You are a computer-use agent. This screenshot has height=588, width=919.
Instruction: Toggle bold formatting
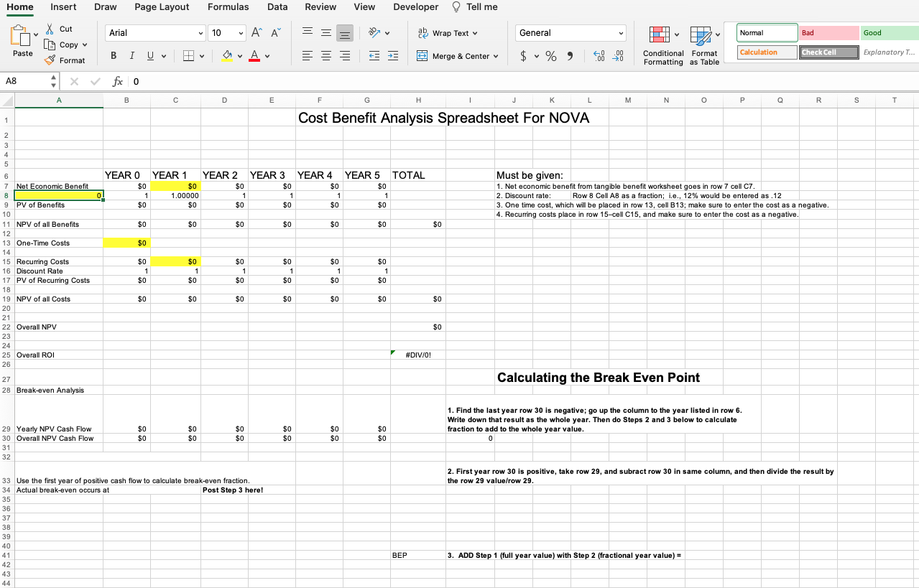[x=114, y=56]
